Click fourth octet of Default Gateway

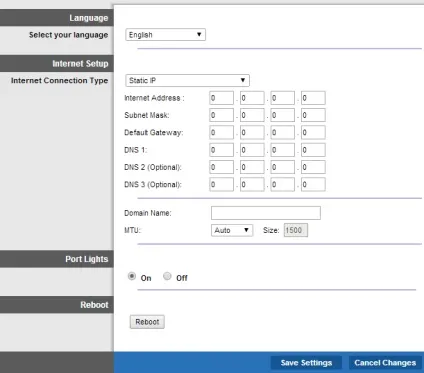[313, 133]
